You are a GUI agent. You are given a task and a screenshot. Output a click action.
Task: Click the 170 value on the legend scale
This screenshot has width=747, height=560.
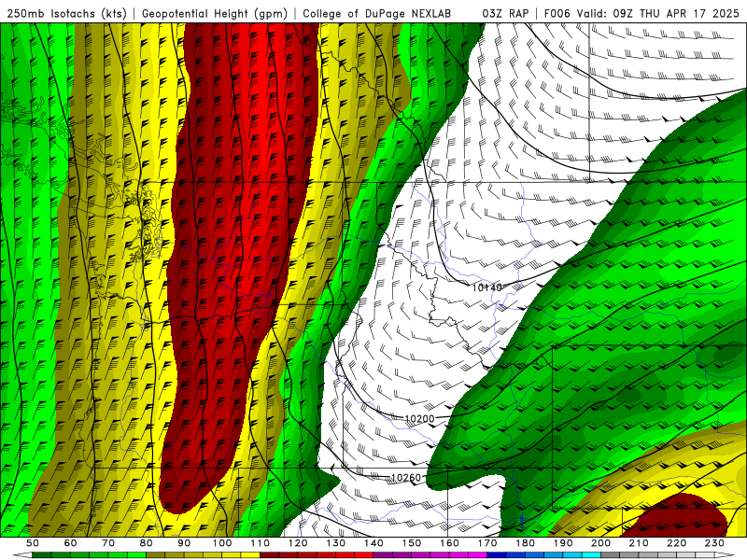[x=487, y=543]
